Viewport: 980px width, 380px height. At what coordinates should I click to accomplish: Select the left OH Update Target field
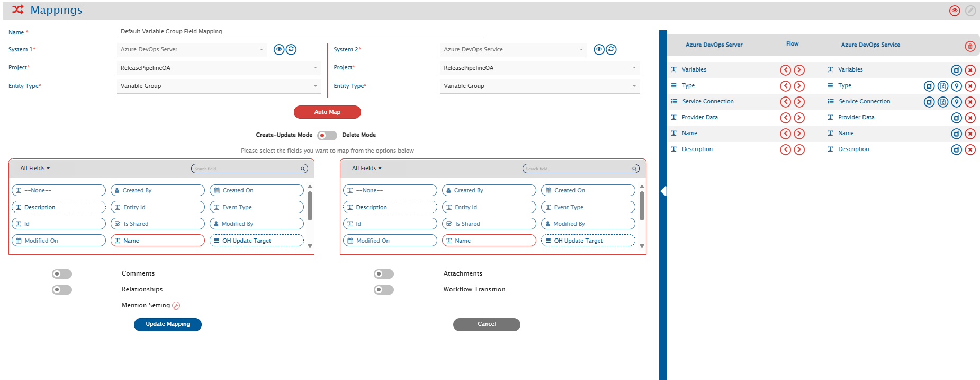point(257,241)
